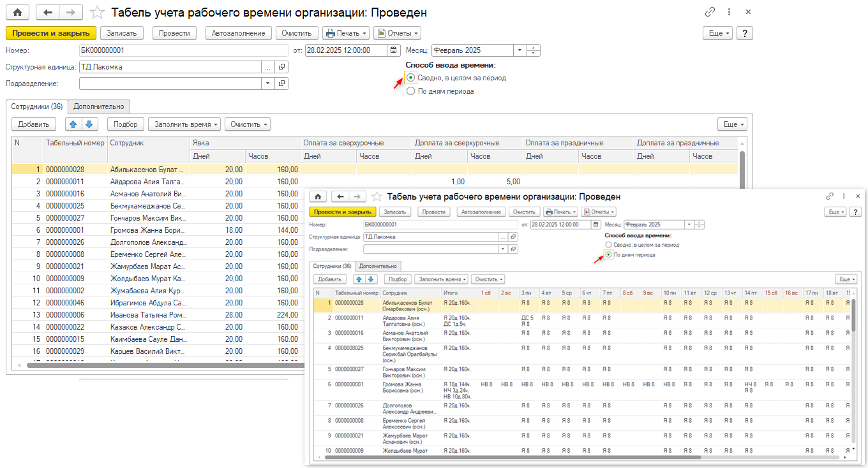Click the 'Автозаполнение' button in the larger window
The image size is (868, 468).
239,33
